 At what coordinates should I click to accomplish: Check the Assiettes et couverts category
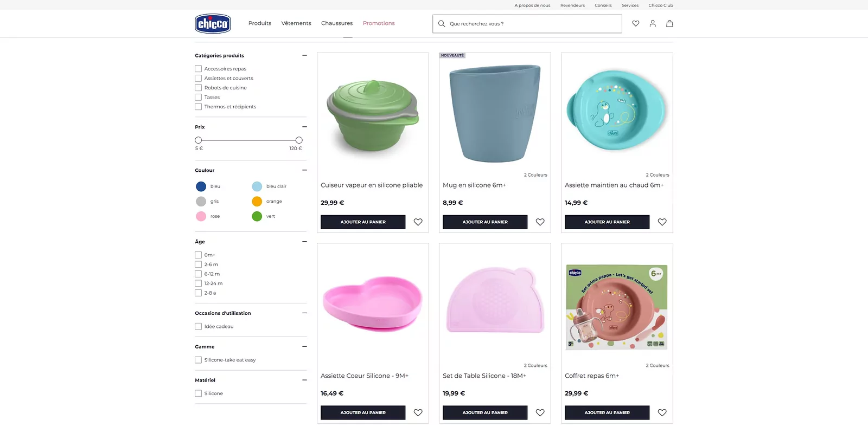pyautogui.click(x=199, y=78)
